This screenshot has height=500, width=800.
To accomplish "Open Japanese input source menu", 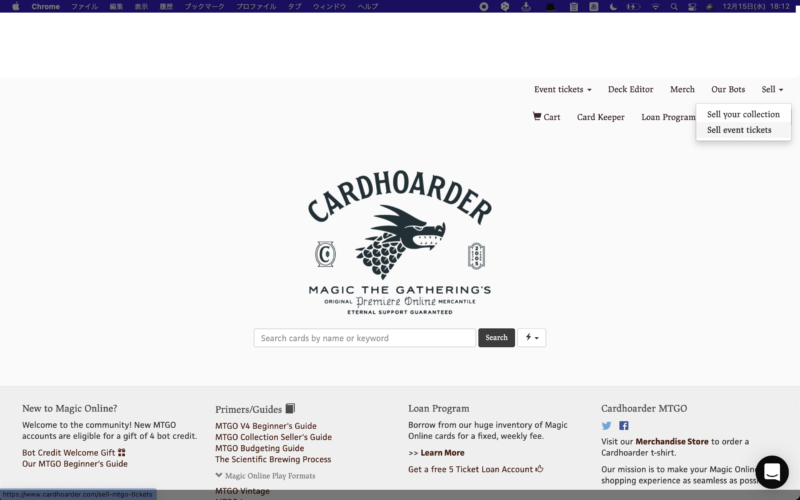I will [593, 7].
